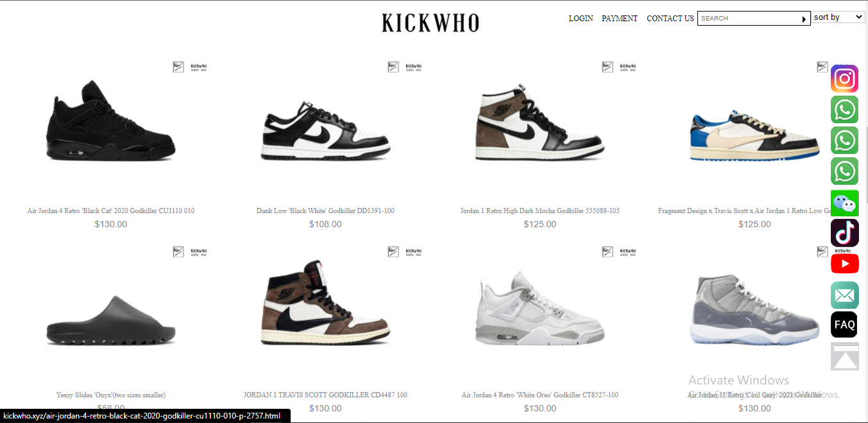This screenshot has height=423, width=868.
Task: Open the TikTok icon
Action: [844, 233]
